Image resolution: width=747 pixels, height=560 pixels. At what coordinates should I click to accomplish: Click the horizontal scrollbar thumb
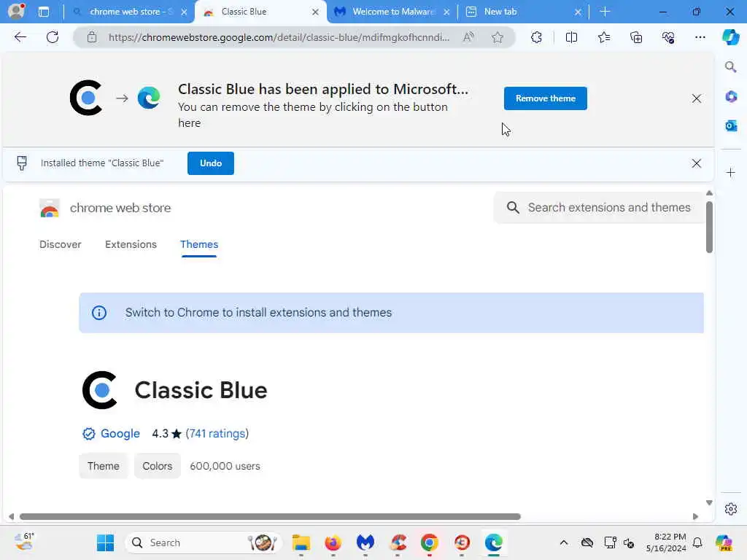click(270, 517)
